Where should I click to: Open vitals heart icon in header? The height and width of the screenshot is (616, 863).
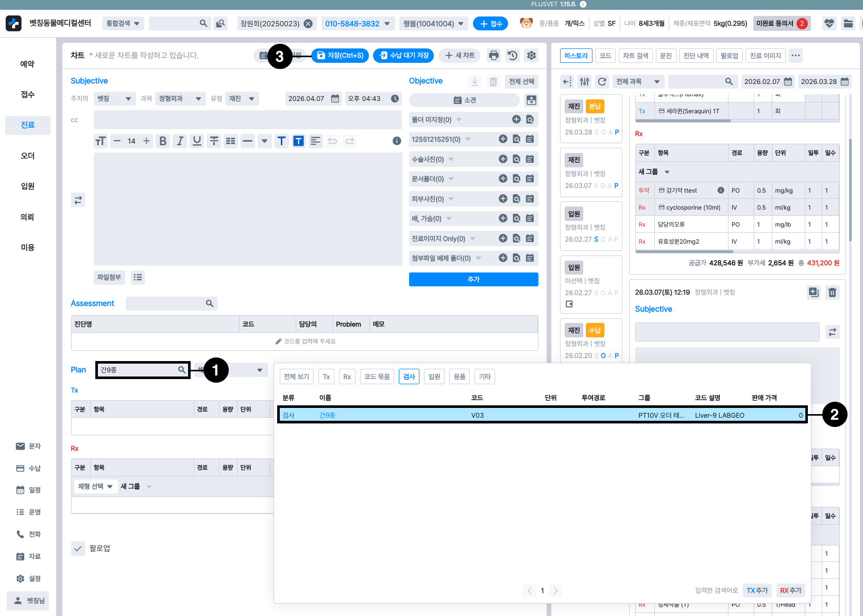pyautogui.click(x=829, y=24)
